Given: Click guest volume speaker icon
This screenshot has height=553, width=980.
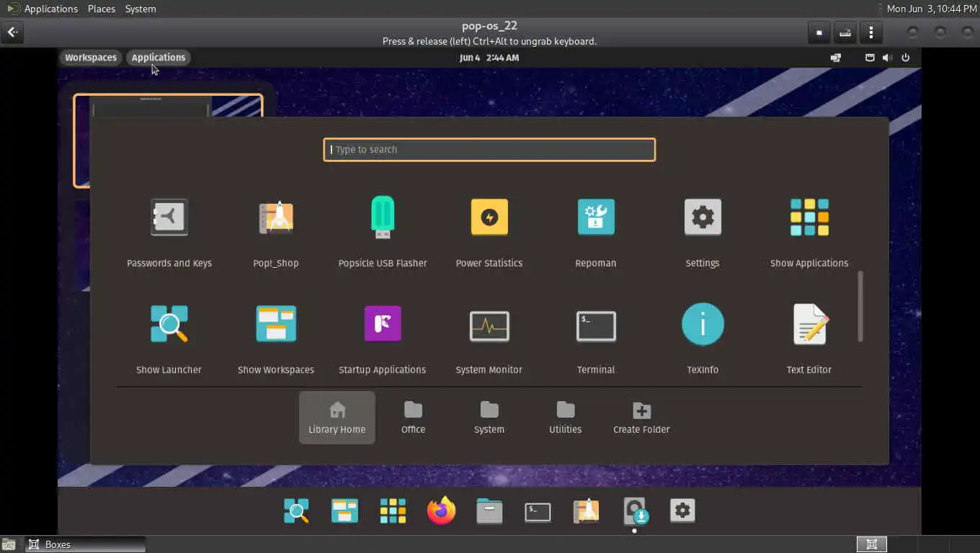Looking at the screenshot, I should (x=887, y=58).
